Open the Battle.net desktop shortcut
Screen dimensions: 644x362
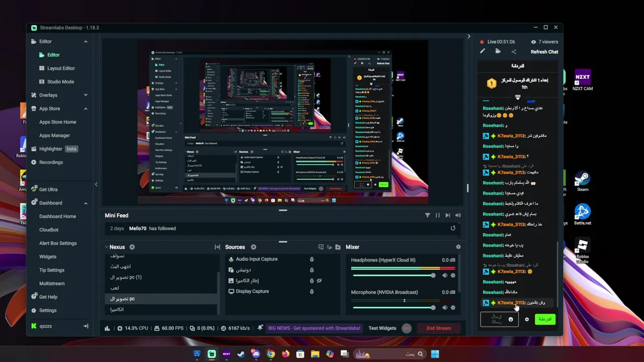(x=583, y=215)
